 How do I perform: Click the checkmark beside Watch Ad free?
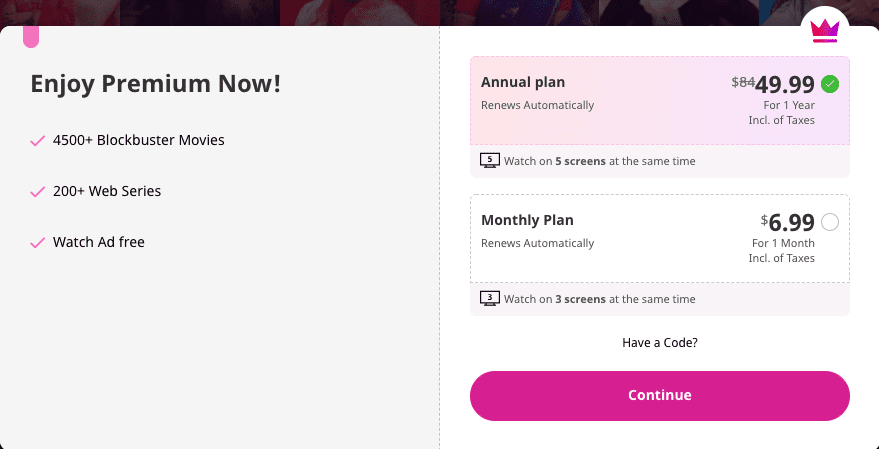pos(38,243)
